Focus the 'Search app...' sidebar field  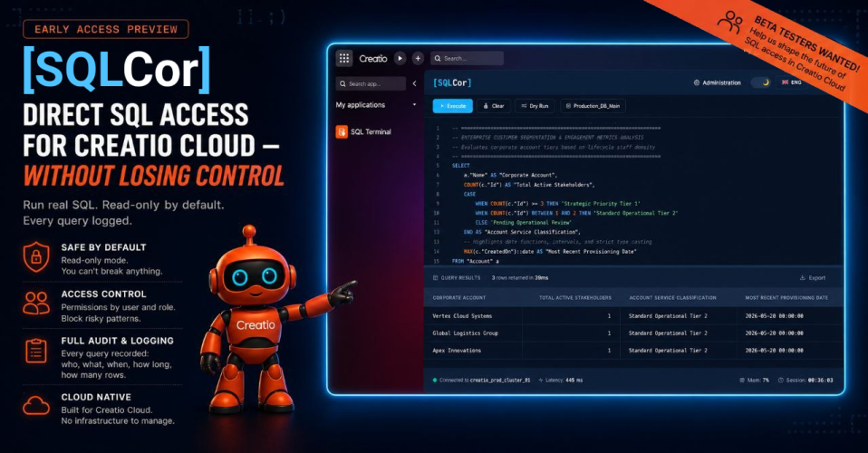pos(371,83)
